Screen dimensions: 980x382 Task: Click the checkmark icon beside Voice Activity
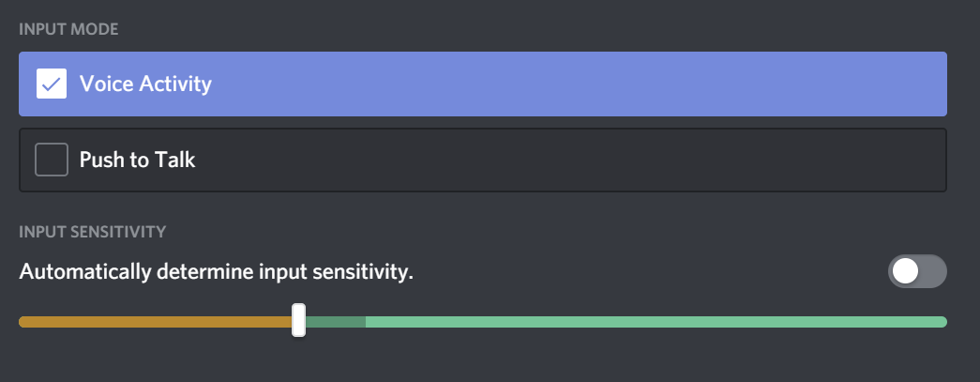(52, 84)
